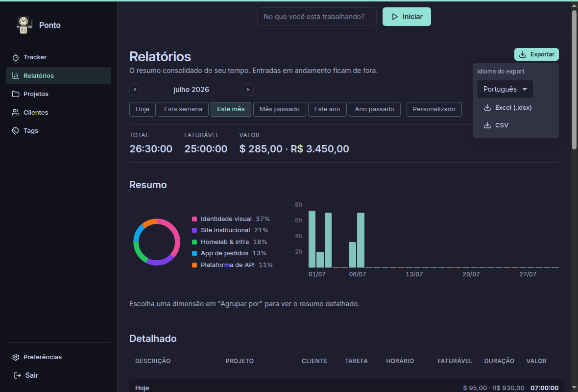Click the CLIENTE column header
Viewport: 578px width, 392px height.
click(x=314, y=361)
